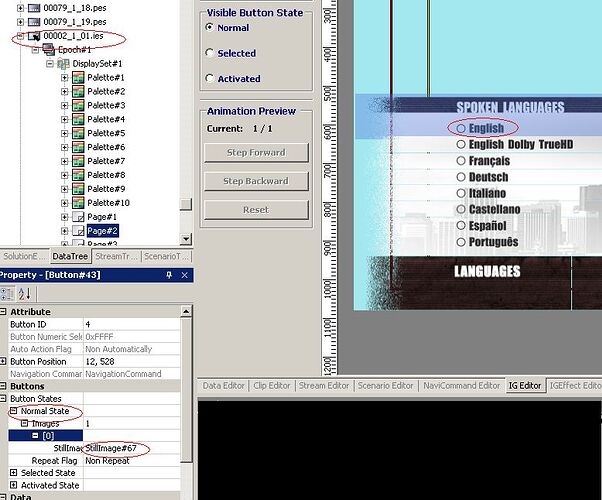
Task: Click the Deutsch radio button in preview
Action: click(x=461, y=177)
